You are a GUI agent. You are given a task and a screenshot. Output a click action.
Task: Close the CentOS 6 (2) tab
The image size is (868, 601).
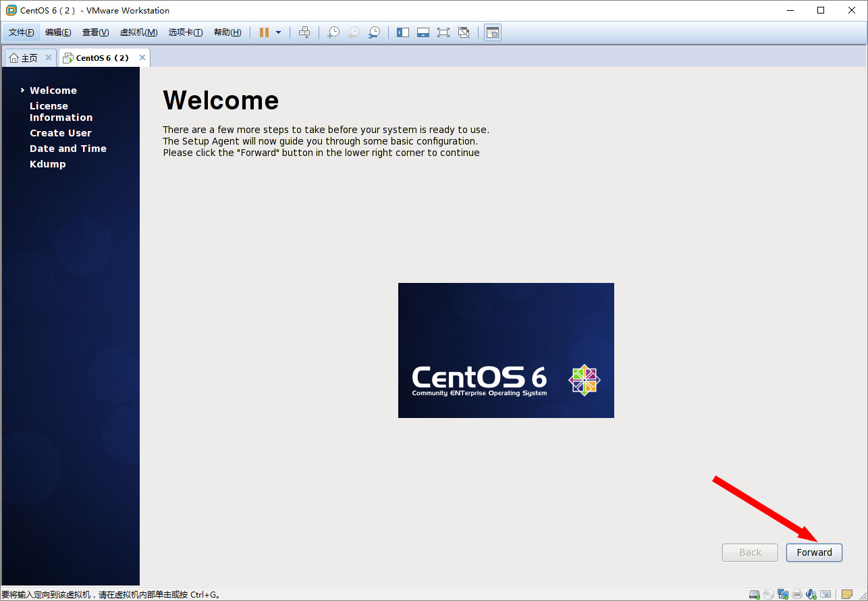coord(142,58)
